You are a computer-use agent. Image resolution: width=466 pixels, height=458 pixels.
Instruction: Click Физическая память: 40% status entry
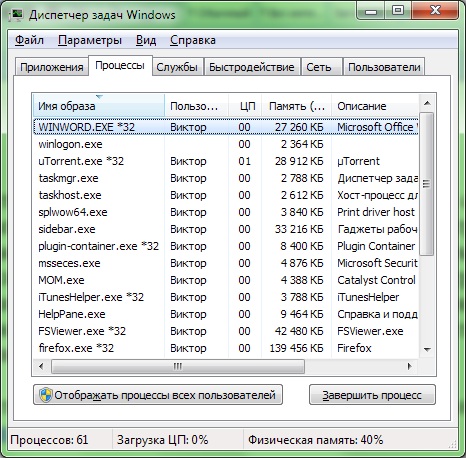pyautogui.click(x=315, y=440)
